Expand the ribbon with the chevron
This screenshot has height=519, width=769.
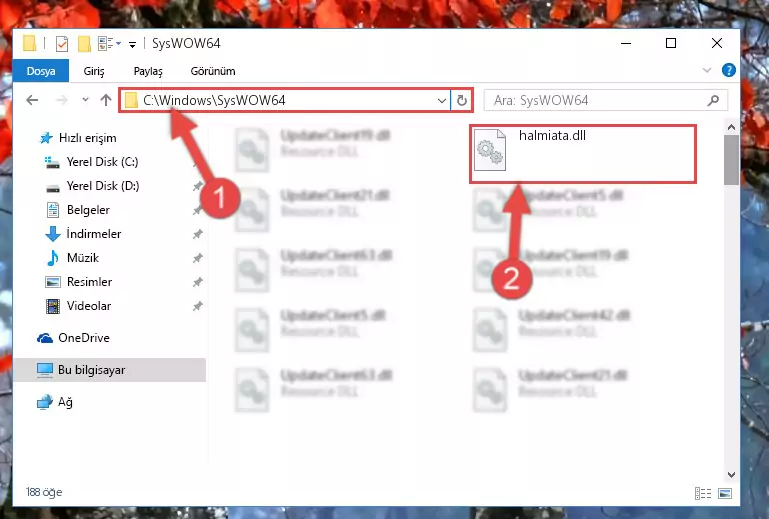point(706,71)
